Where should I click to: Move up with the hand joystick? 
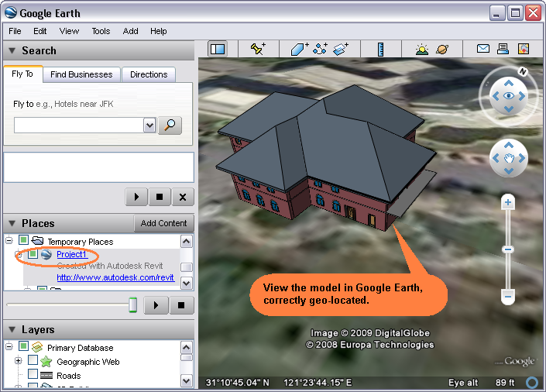[x=509, y=145]
